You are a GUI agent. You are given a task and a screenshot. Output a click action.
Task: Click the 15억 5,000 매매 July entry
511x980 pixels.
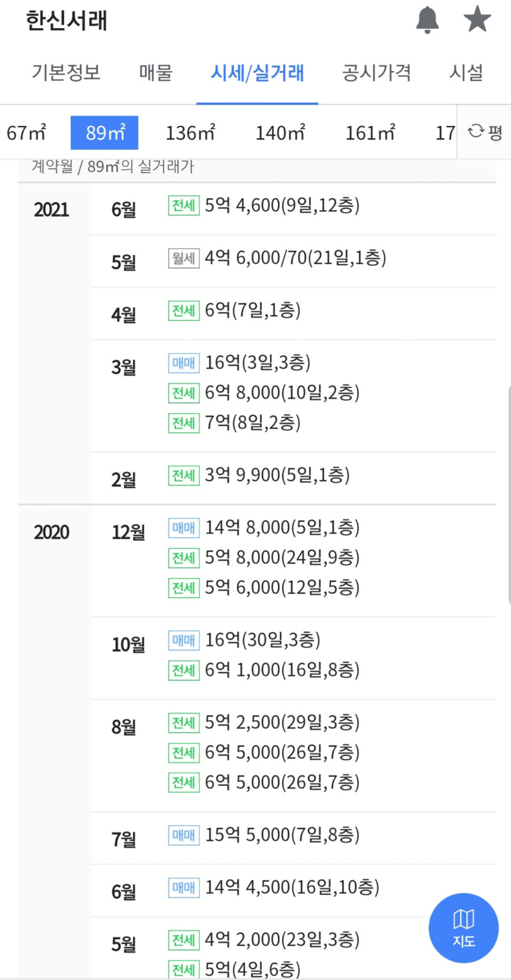264,834
